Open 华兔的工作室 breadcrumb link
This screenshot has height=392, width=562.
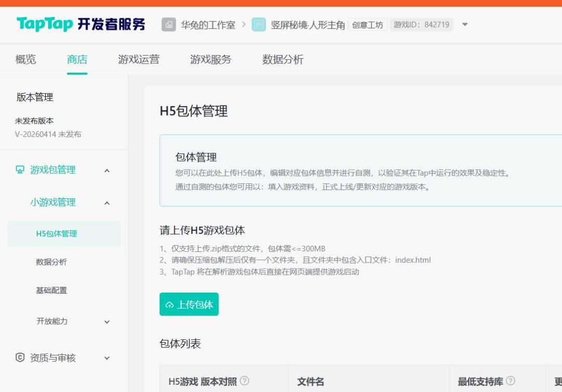click(208, 25)
